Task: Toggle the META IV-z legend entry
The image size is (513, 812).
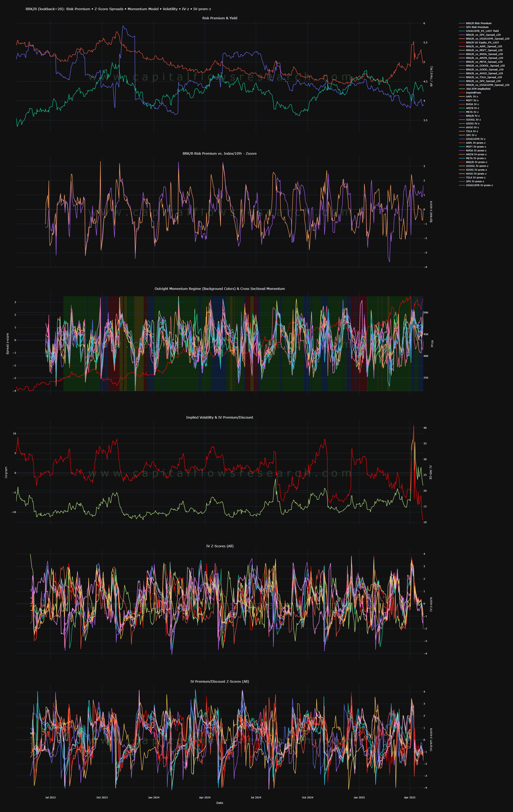Action: point(469,112)
